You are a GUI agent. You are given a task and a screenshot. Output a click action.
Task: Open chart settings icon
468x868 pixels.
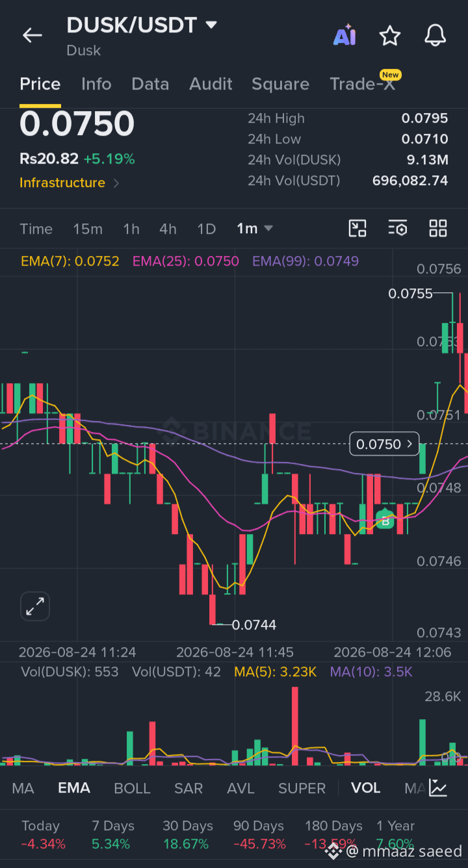398,228
